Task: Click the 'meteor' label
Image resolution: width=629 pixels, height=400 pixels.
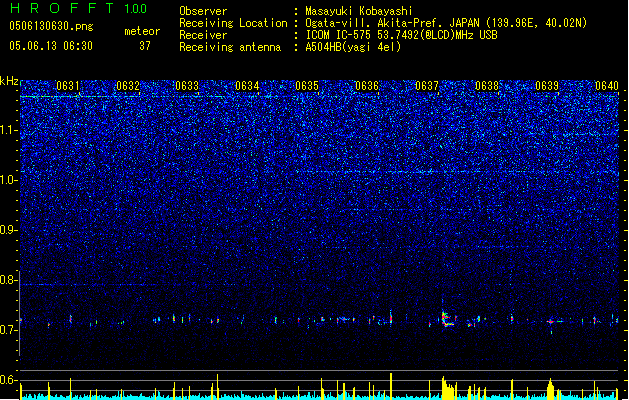Action: pos(142,31)
